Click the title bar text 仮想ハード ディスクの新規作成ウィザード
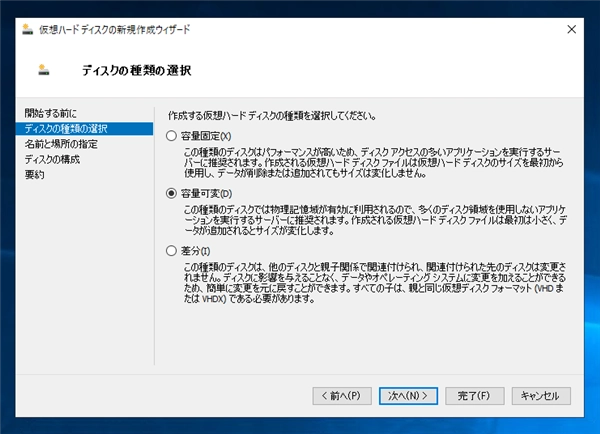Image resolution: width=600 pixels, height=434 pixels. point(114,29)
